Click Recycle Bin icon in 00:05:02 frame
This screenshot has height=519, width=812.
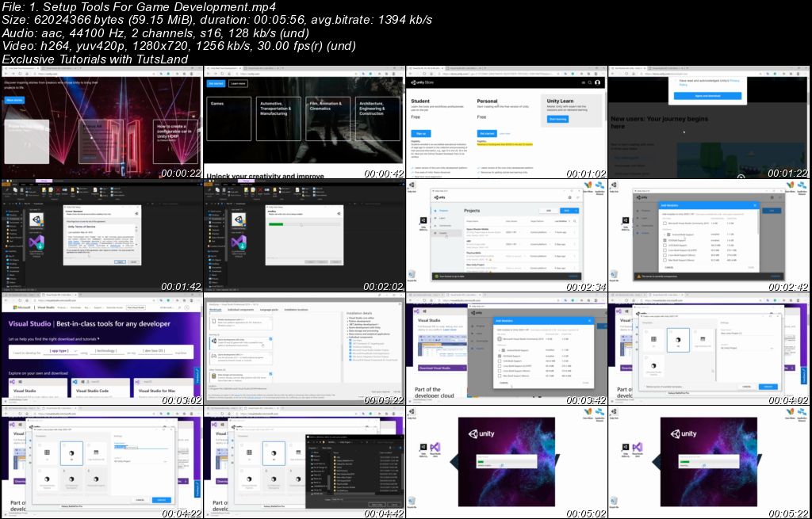412,501
